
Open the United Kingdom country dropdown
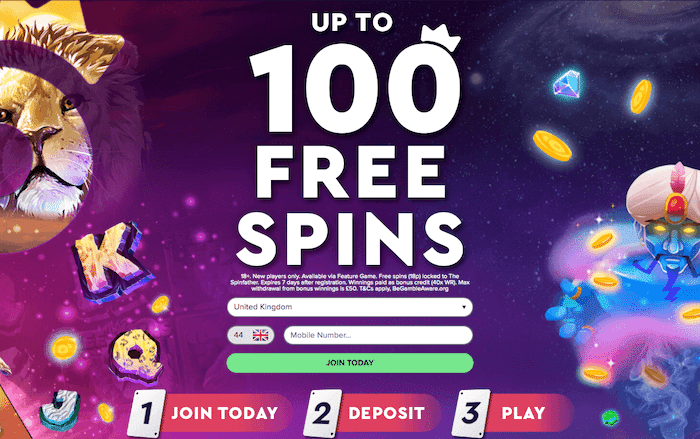[x=350, y=307]
